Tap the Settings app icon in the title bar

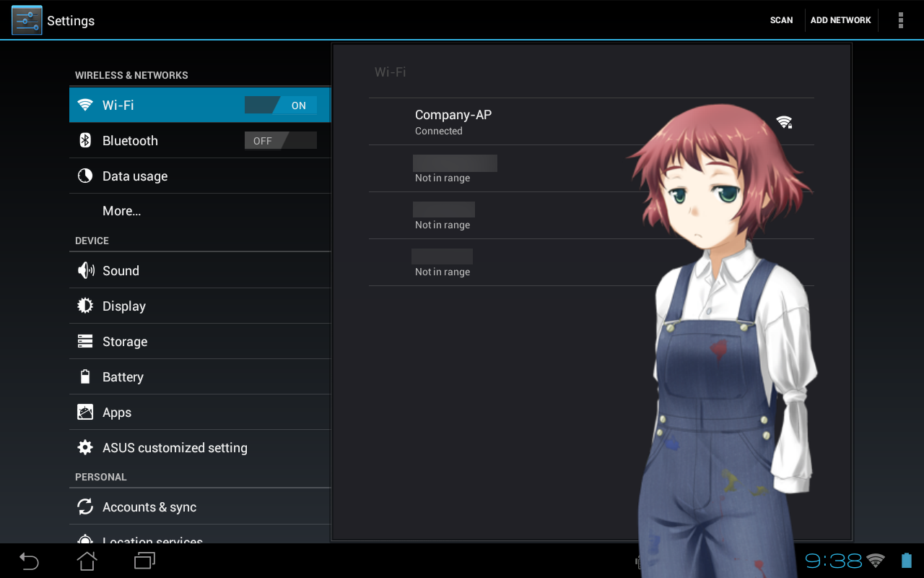27,20
